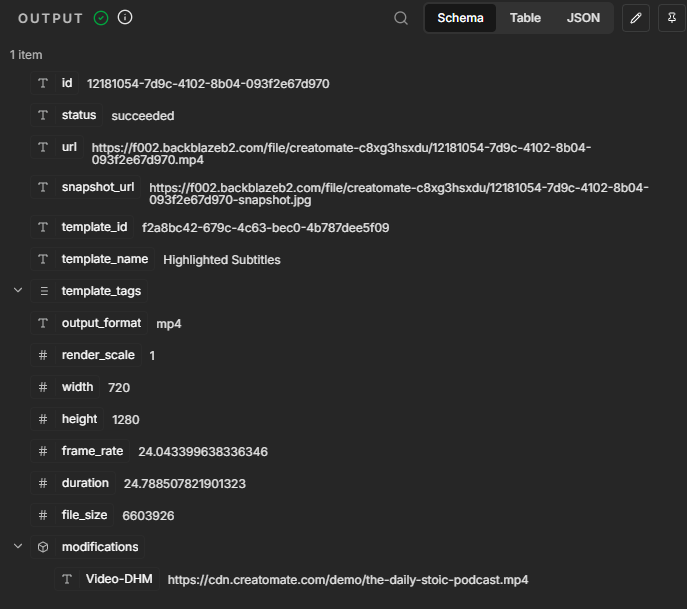Image resolution: width=687 pixels, height=609 pixels.
Task: Switch to the JSON view tab
Action: (x=583, y=18)
